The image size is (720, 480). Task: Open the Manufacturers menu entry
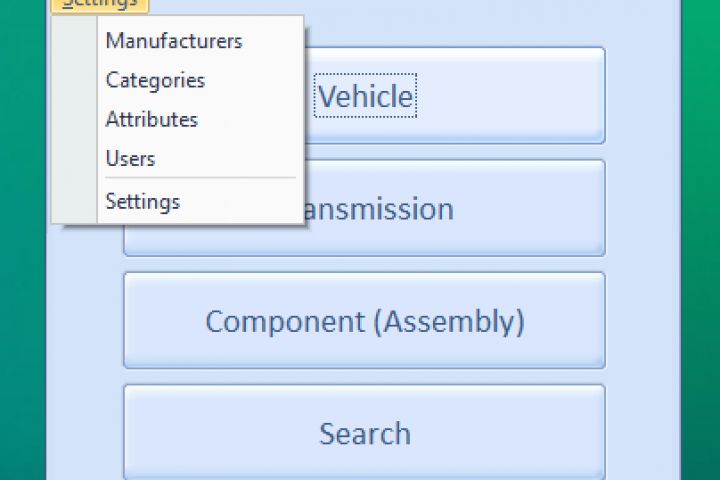click(174, 41)
